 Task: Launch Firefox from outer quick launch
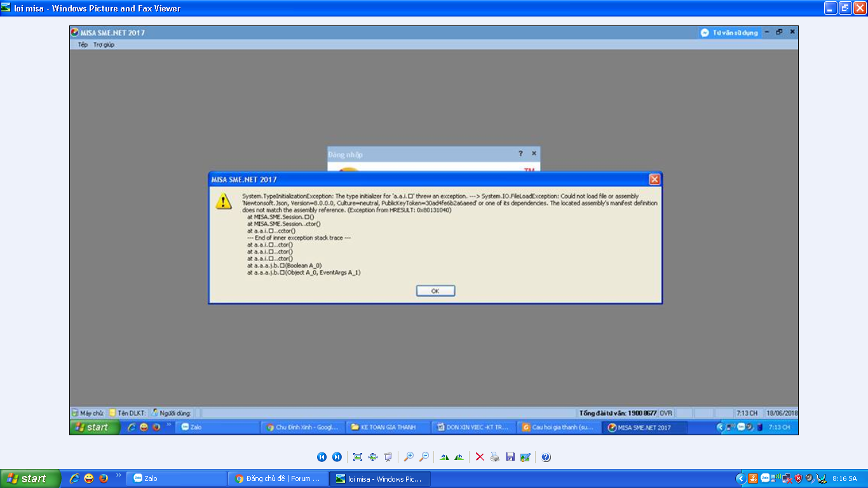click(104, 478)
